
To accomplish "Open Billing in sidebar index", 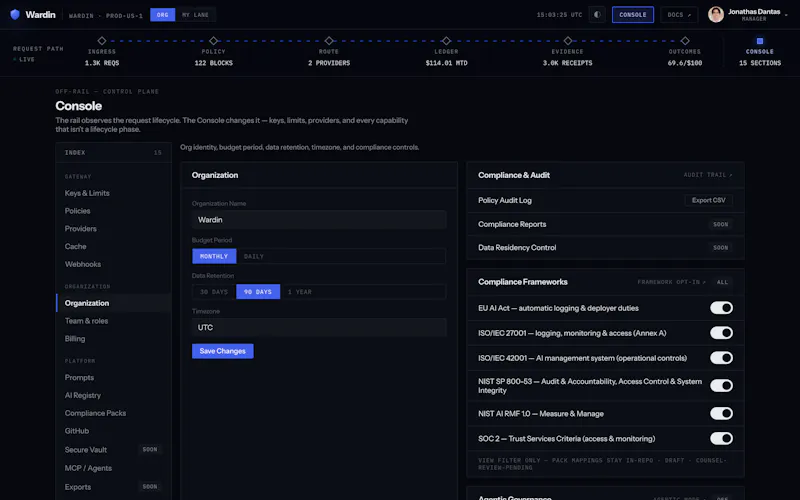I will (75, 339).
